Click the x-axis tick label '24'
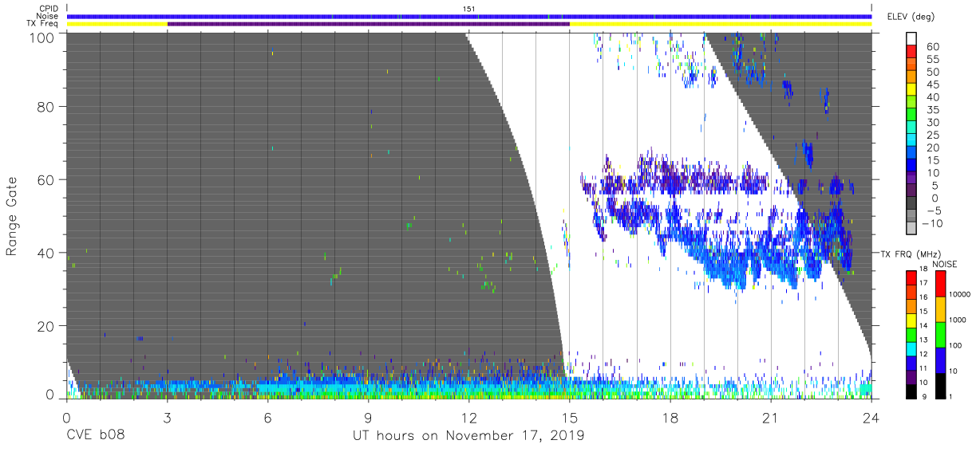Image resolution: width=980 pixels, height=452 pixels. [871, 419]
